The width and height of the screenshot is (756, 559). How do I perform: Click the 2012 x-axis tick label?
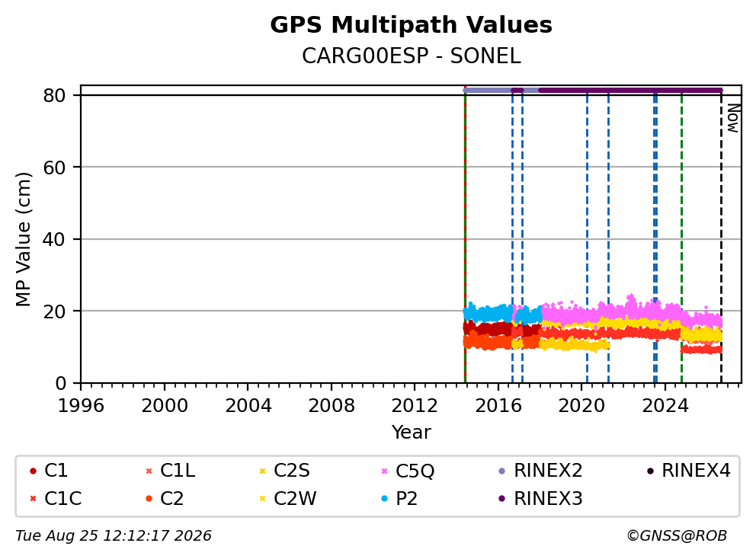415,406
